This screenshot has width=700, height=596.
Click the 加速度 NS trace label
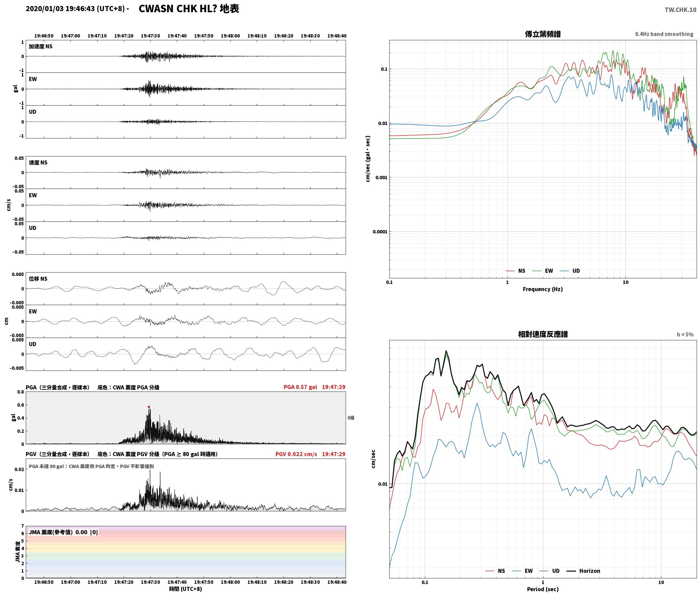(x=41, y=46)
